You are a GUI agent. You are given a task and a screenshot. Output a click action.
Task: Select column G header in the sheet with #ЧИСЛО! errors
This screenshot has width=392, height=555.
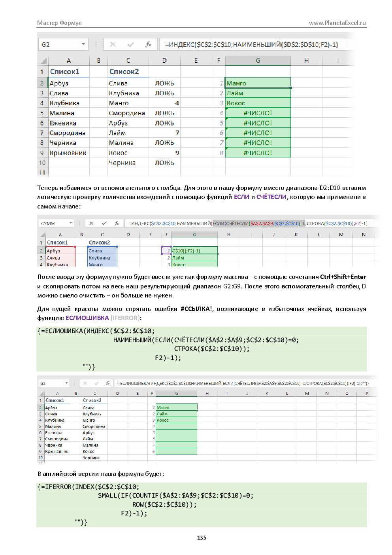point(258,61)
